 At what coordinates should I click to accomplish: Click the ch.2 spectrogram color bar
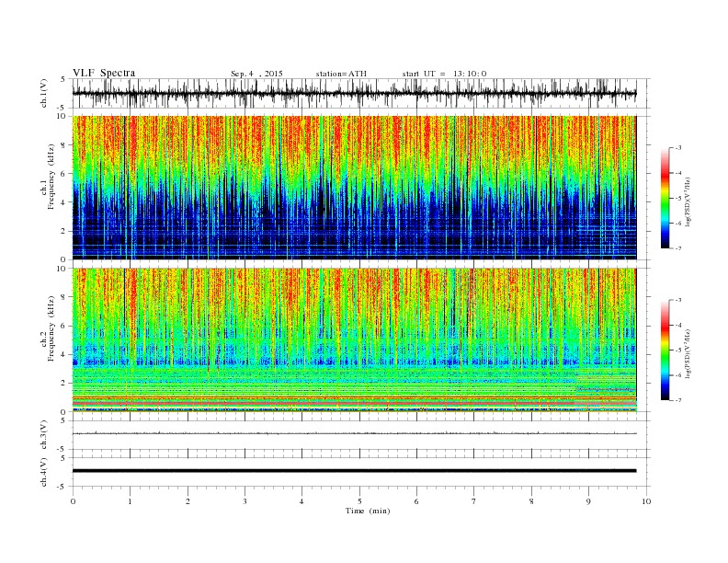tap(665, 350)
